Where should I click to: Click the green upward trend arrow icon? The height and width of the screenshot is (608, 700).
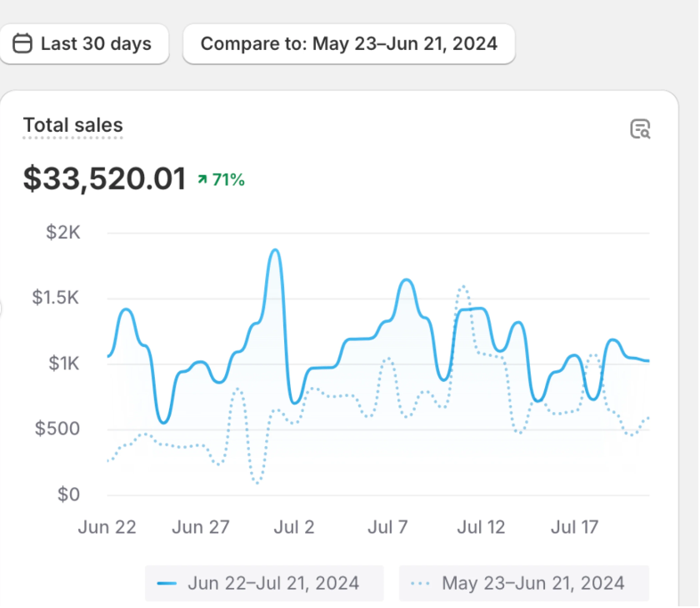(x=202, y=179)
